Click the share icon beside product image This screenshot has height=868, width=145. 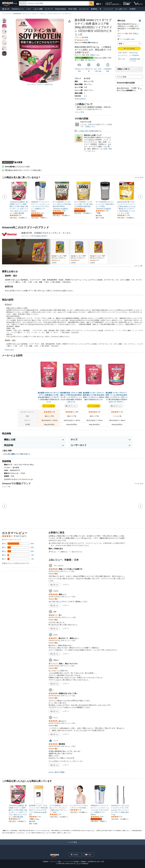coord(69,21)
